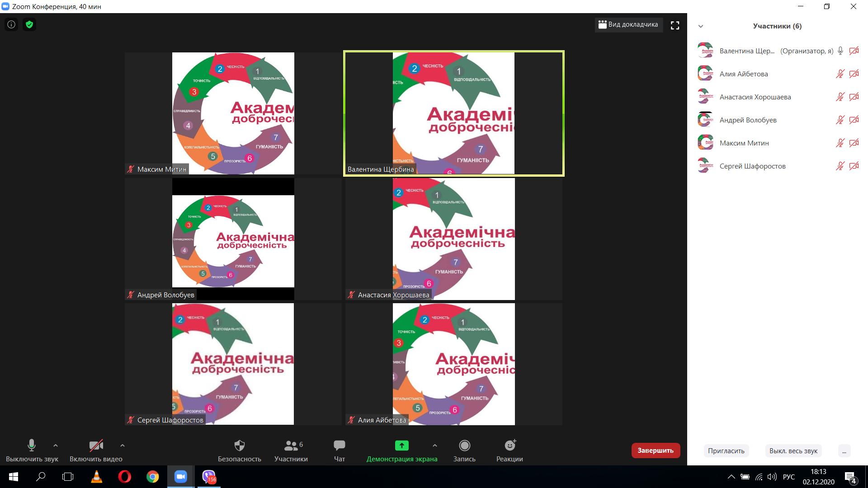Viewport: 868px width, 488px height.
Task: Click the Пригласить button
Action: (726, 450)
